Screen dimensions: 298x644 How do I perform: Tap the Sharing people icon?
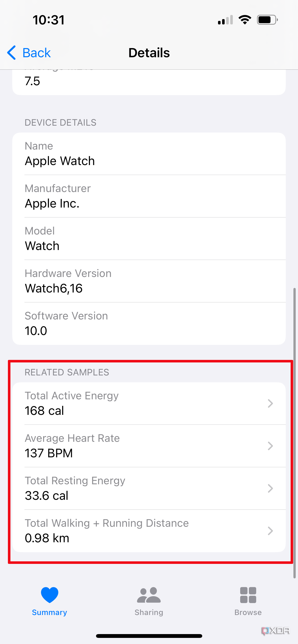tap(149, 595)
